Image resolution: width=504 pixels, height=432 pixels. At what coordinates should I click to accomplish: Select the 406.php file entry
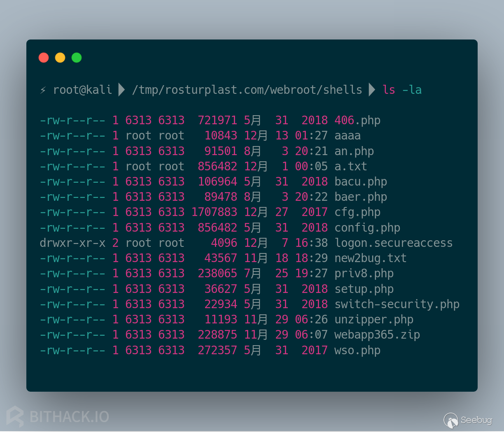click(x=357, y=120)
